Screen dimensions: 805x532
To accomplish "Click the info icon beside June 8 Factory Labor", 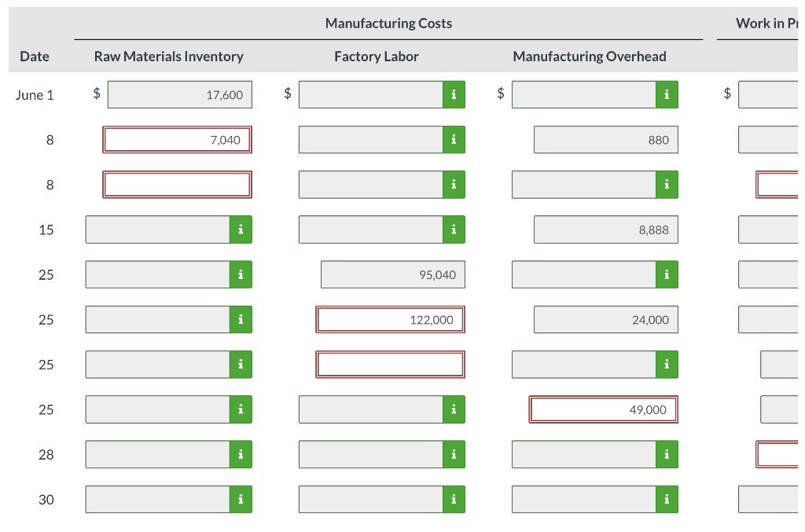I will click(x=454, y=139).
